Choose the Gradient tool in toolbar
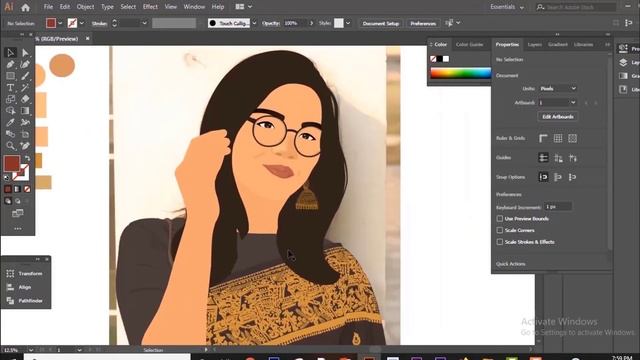The image size is (640, 360). (25, 111)
